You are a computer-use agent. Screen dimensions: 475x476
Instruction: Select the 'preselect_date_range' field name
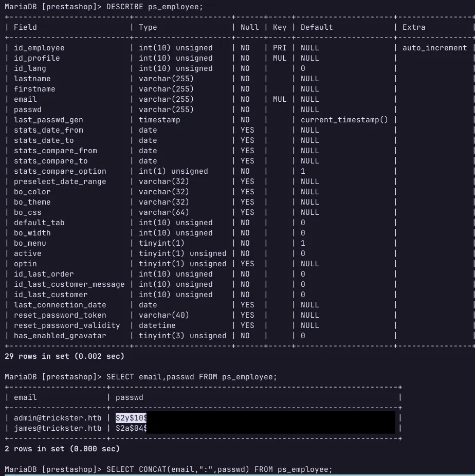tap(60, 181)
